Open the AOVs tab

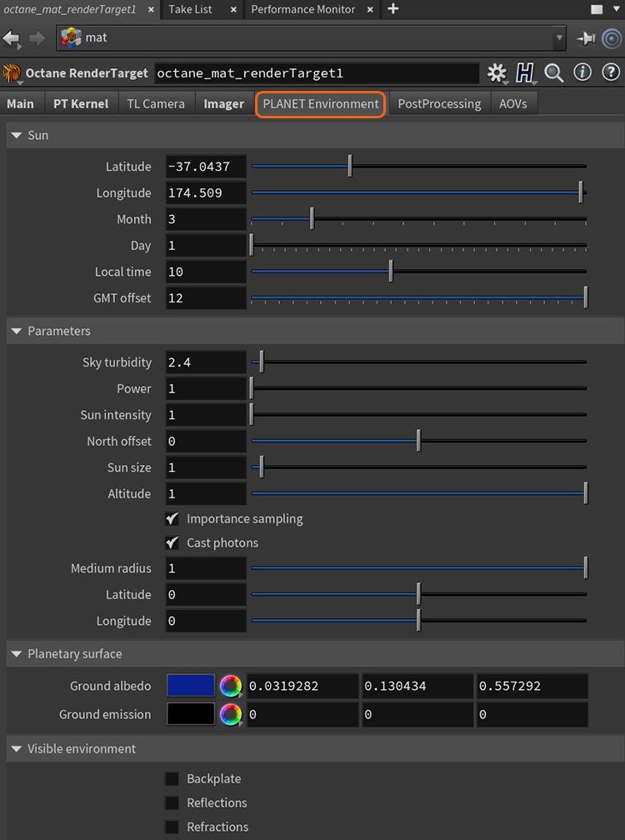(513, 104)
